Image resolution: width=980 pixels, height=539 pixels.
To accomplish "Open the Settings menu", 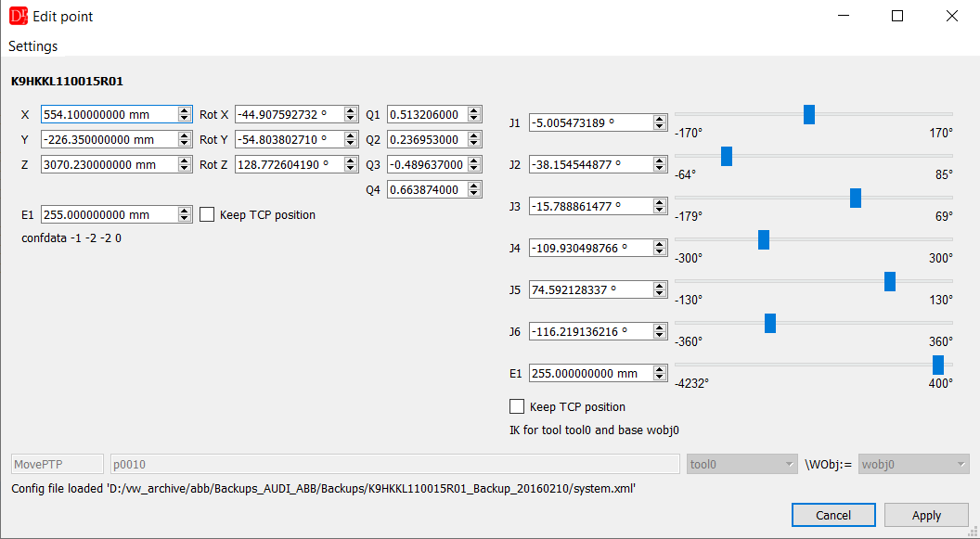I will click(x=33, y=46).
